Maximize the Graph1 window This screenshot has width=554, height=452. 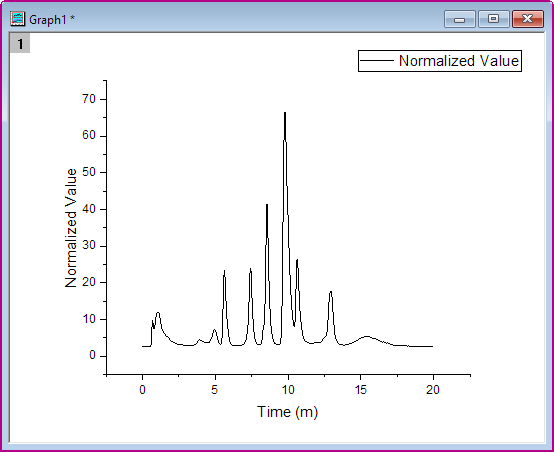click(494, 19)
